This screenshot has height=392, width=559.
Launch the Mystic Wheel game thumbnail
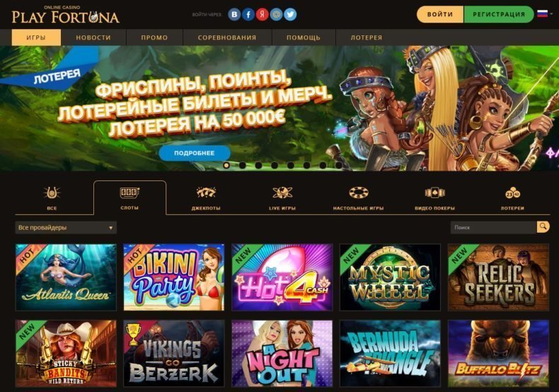390,277
